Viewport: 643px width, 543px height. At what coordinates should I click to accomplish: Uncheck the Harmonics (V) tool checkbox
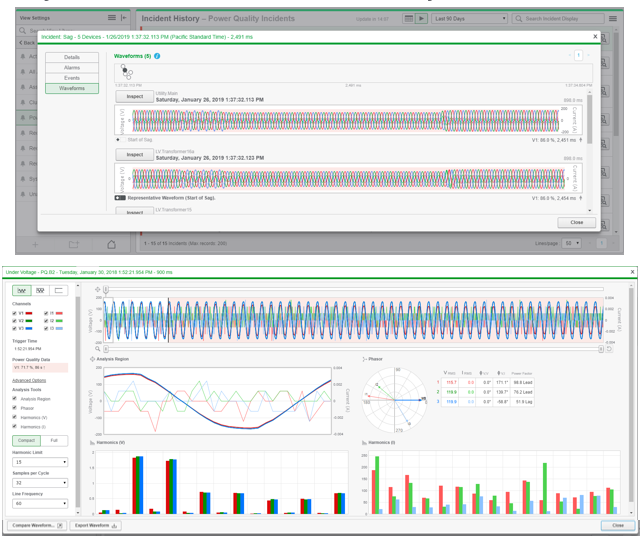tap(15, 417)
